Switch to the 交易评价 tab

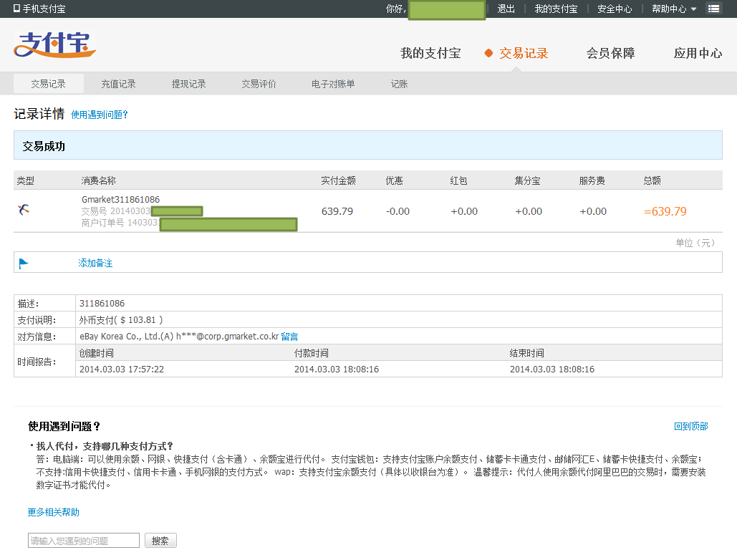point(259,84)
